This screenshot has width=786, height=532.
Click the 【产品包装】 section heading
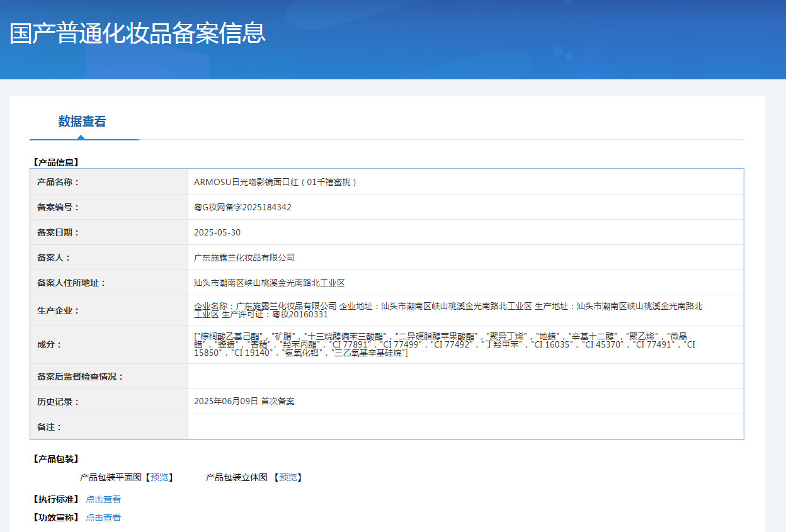(56, 459)
